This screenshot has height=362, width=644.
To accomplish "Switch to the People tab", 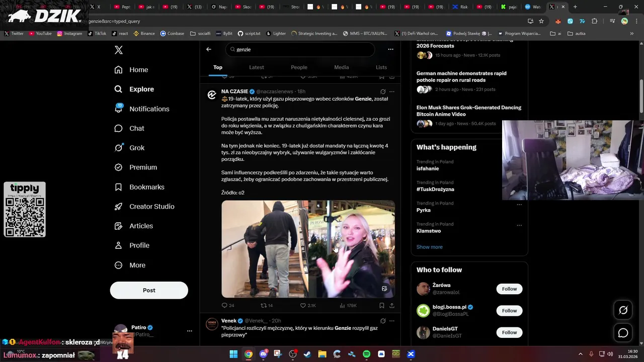I will 299,67.
